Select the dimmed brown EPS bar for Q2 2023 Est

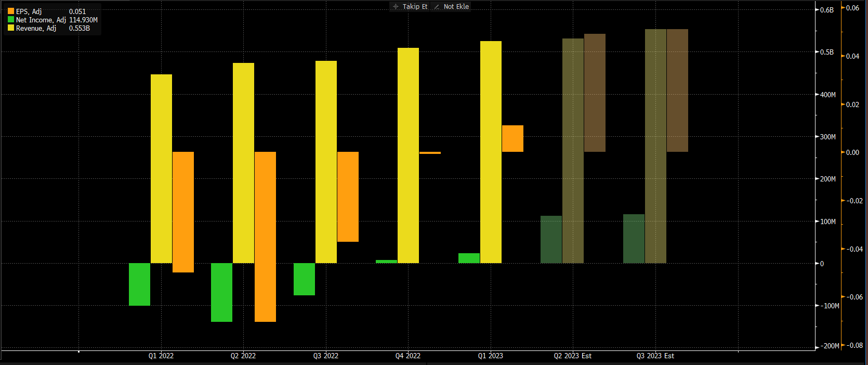[595, 93]
